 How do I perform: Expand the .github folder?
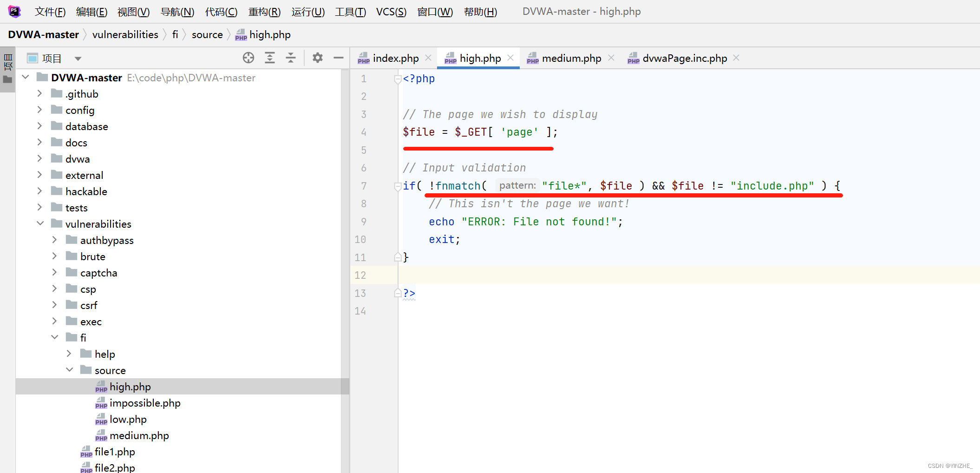40,93
